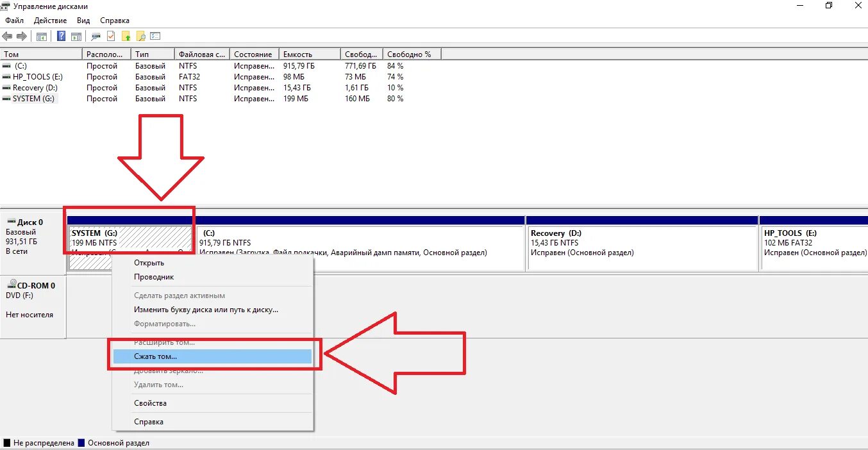The height and width of the screenshot is (450, 868).
Task: Click the blue Основной раздел legend swatch
Action: [81, 443]
